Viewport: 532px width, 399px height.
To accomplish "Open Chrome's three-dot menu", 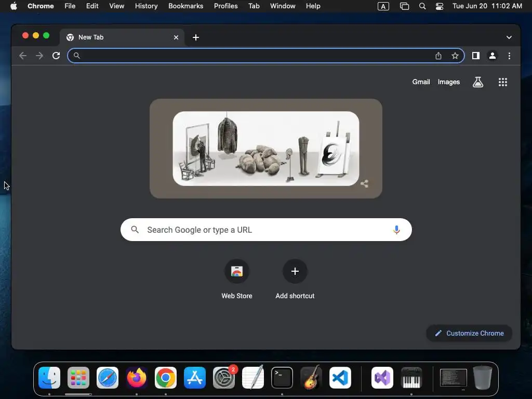I will (x=509, y=56).
